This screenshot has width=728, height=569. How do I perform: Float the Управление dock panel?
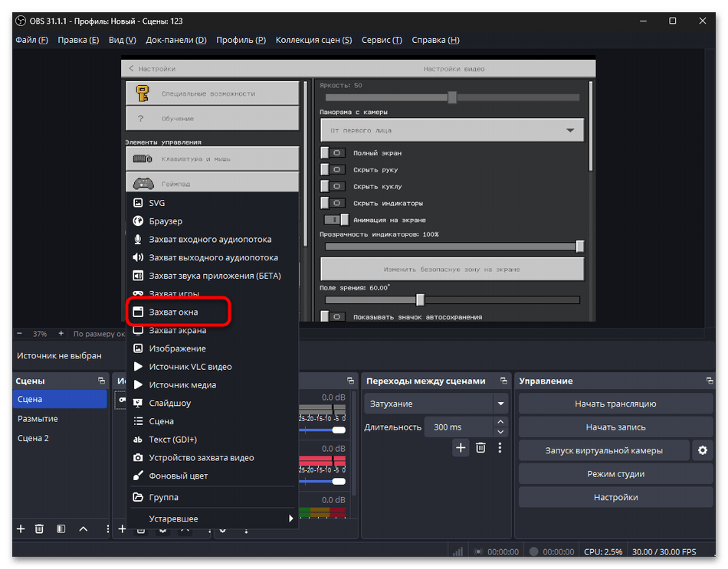[710, 381]
